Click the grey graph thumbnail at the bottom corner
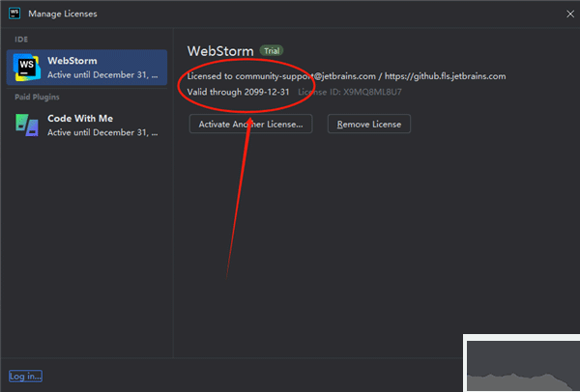This screenshot has width=580, height=392. point(523,365)
